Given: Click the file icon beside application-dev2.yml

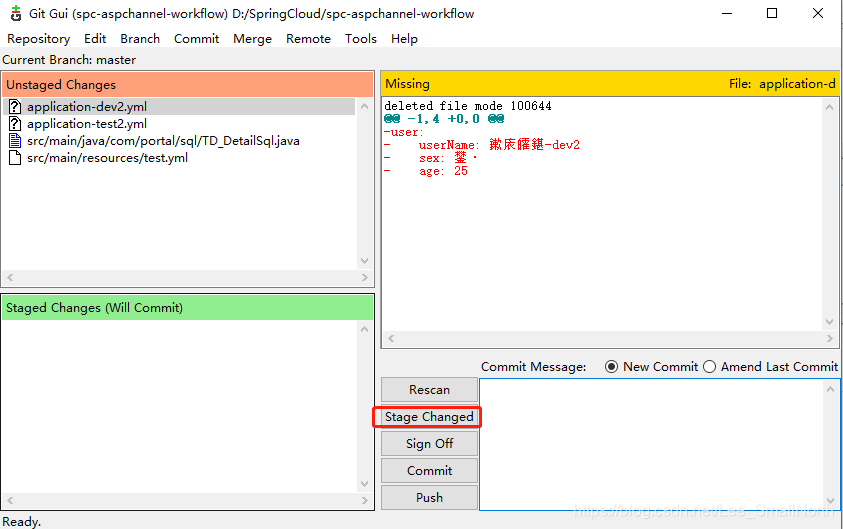Looking at the screenshot, I should [x=15, y=106].
